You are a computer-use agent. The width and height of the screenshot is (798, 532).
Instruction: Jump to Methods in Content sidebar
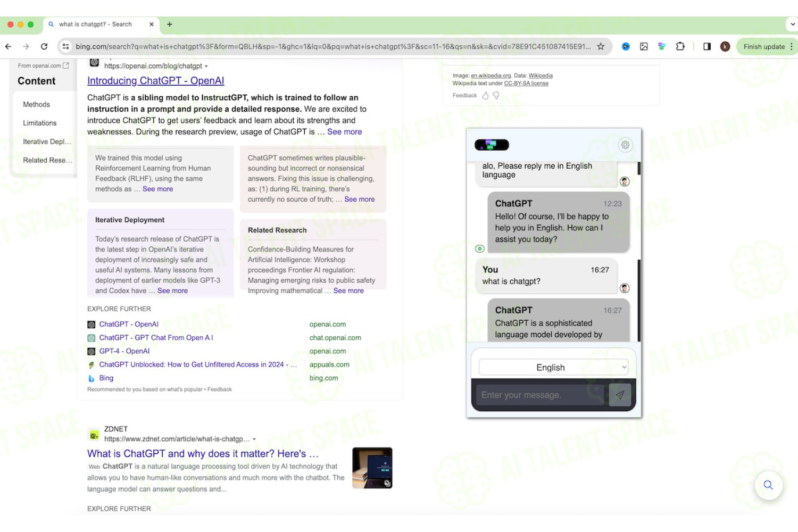click(x=36, y=104)
